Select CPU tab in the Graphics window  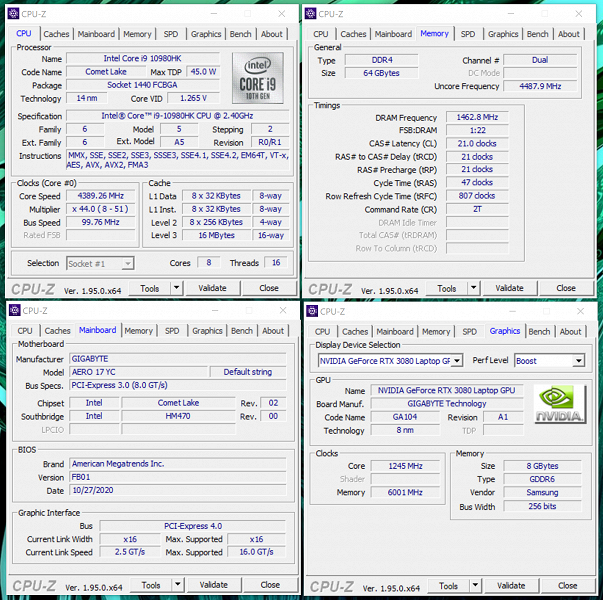[x=322, y=332]
